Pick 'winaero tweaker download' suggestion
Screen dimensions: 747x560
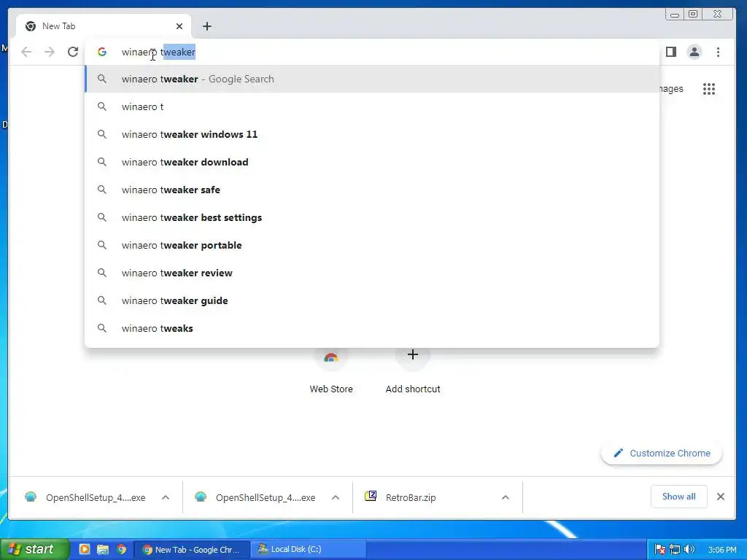click(372, 162)
